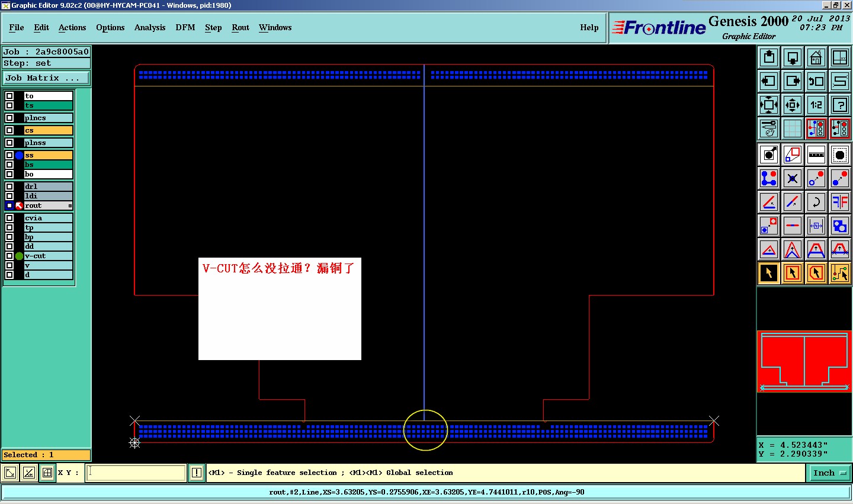Click the filled-blue-to-red dot copy icon
The width and height of the screenshot is (853, 504).
coord(839,178)
